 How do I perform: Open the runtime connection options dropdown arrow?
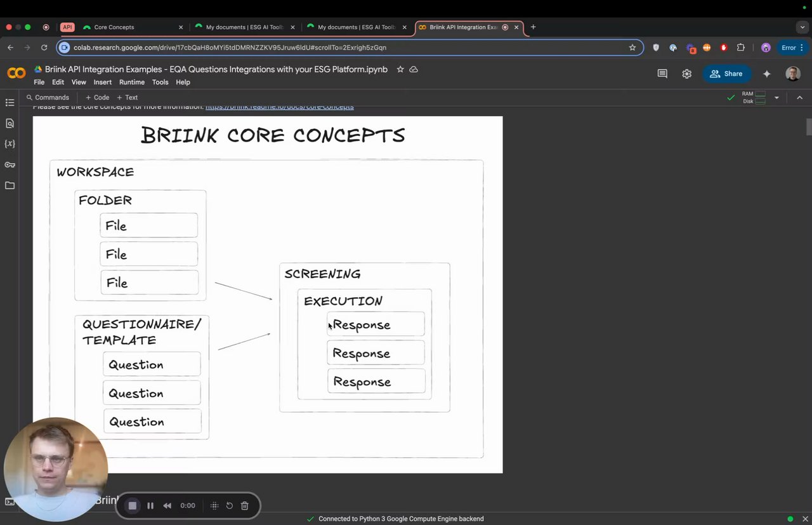pyautogui.click(x=776, y=98)
